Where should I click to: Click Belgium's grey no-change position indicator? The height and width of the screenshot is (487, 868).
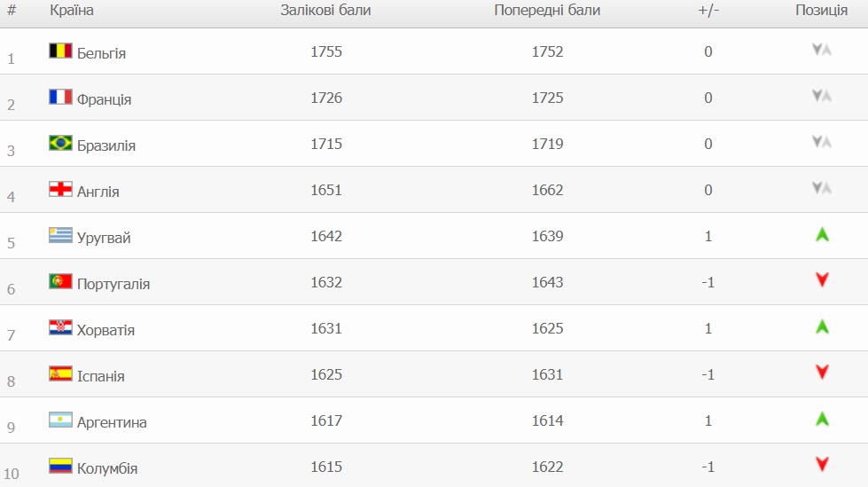(821, 50)
